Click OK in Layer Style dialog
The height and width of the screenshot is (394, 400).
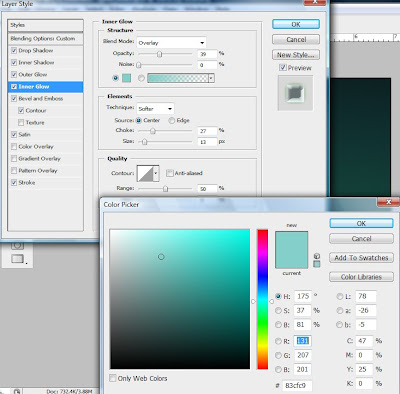(x=296, y=24)
